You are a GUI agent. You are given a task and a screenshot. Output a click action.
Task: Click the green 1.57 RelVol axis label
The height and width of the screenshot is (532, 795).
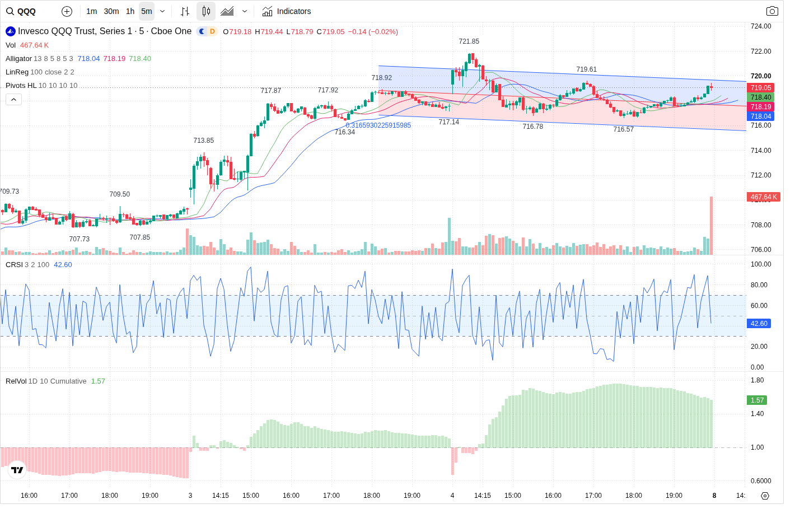pyautogui.click(x=757, y=400)
